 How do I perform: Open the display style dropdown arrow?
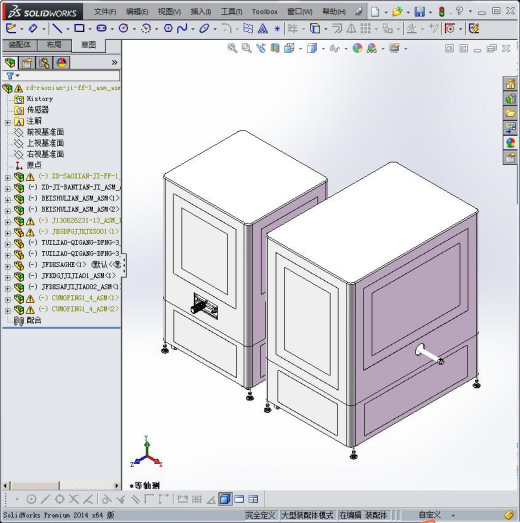tap(323, 49)
